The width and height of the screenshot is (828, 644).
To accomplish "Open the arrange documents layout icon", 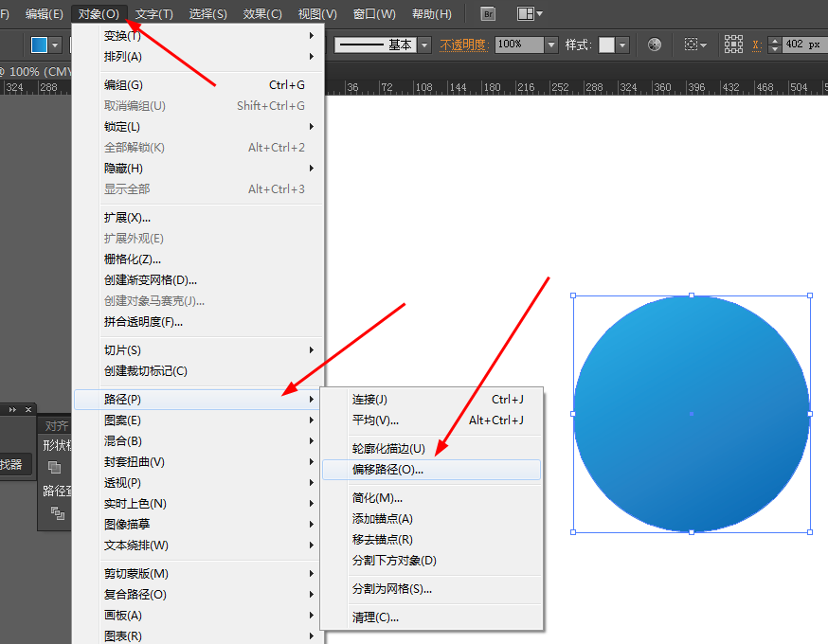I will click(526, 13).
